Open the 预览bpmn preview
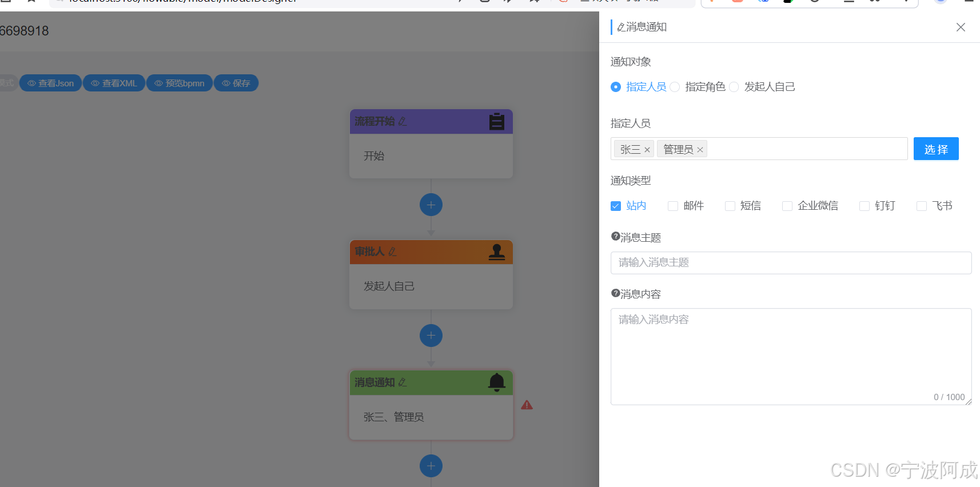The height and width of the screenshot is (487, 980). click(180, 83)
